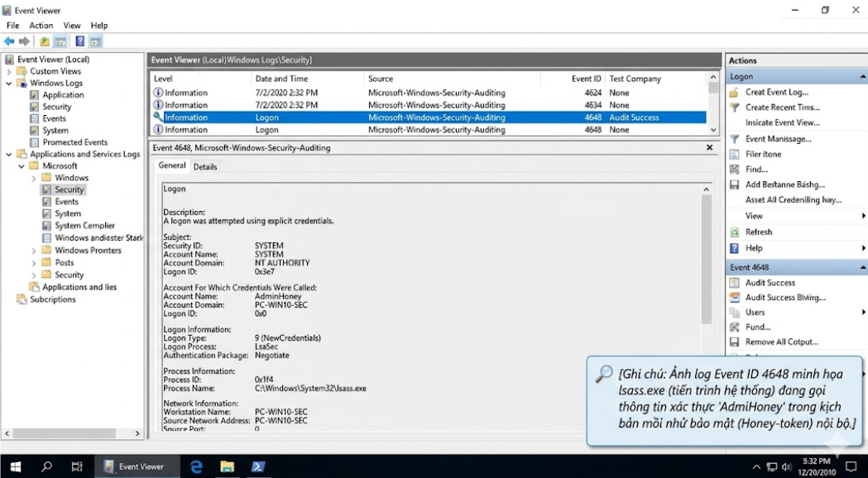The height and width of the screenshot is (478, 868).
Task: Click the taskbar clock showing 3:32 PM
Action: (x=816, y=467)
